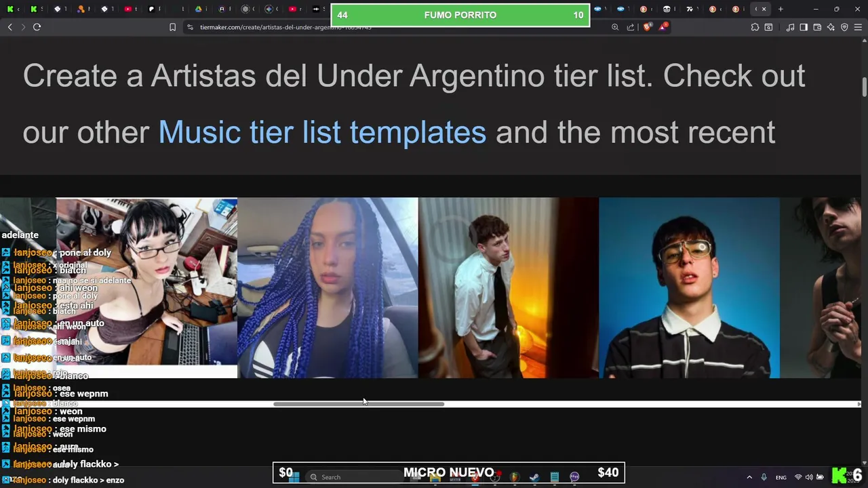Bookmark this page with the bookmark icon
868x488 pixels.
tap(172, 27)
